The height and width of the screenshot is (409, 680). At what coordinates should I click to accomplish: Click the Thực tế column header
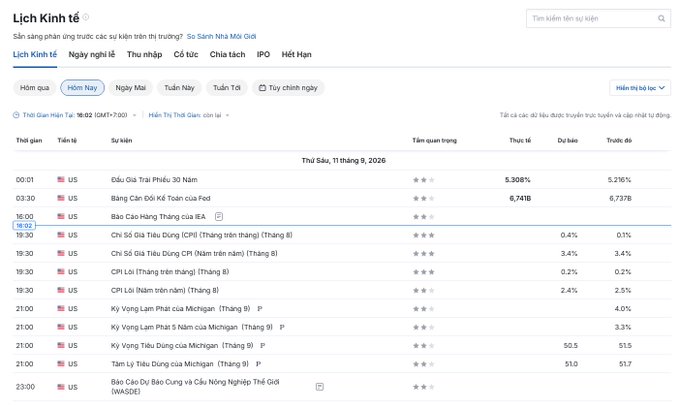pos(520,141)
